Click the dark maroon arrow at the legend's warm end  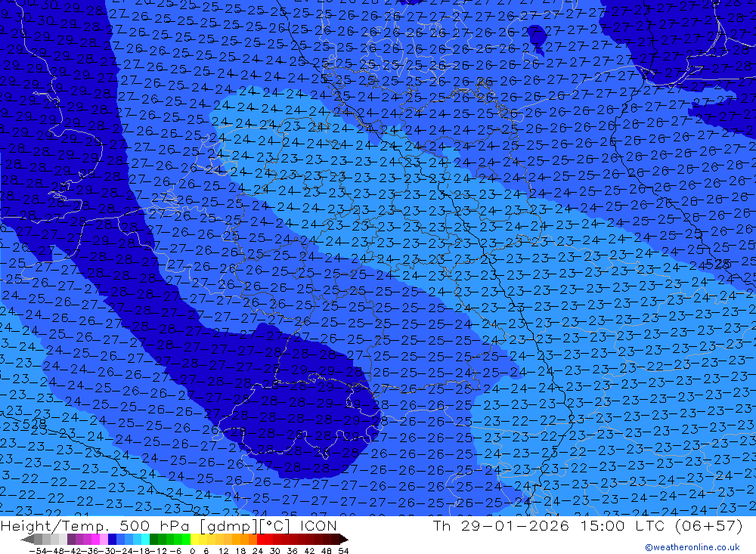tap(343, 539)
